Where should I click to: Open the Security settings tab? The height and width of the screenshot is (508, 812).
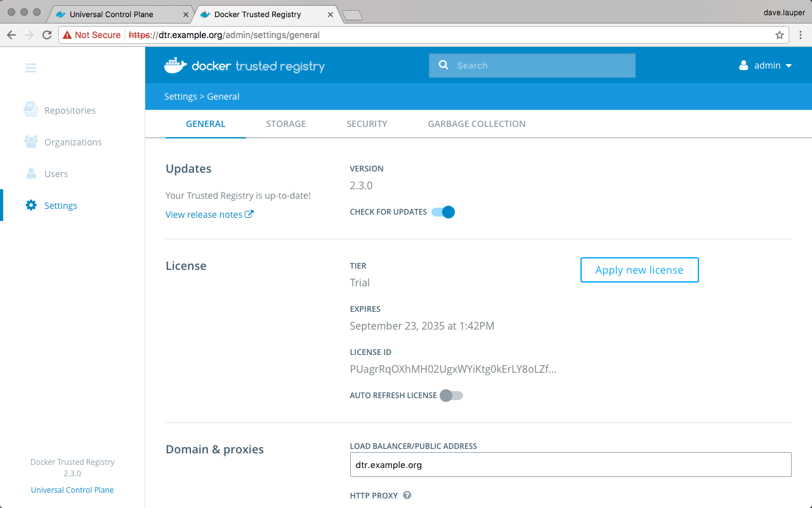pos(367,124)
